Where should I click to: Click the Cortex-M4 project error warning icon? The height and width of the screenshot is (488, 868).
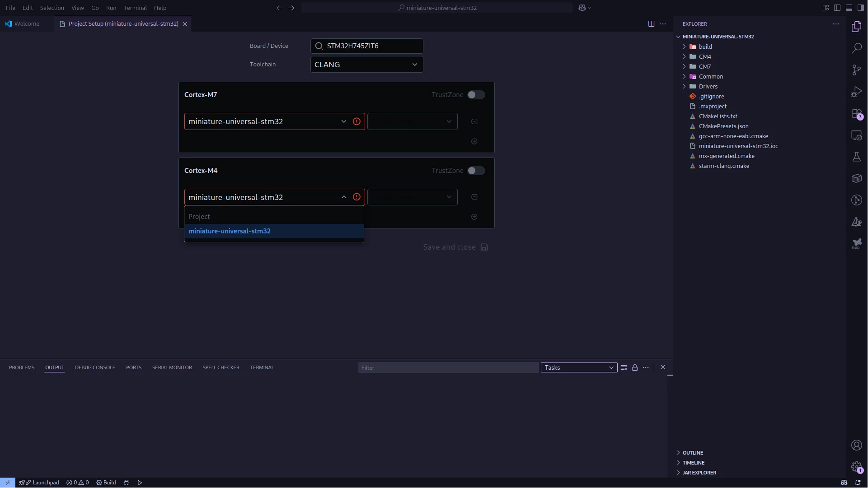(x=357, y=197)
